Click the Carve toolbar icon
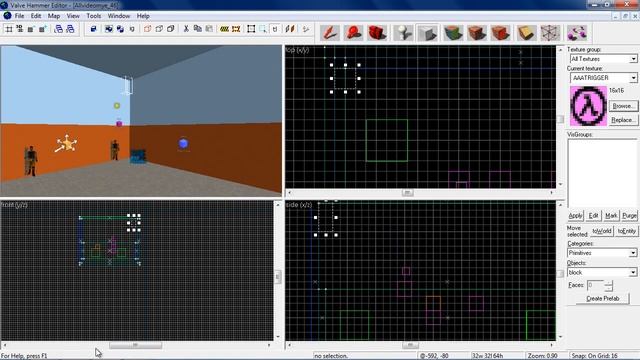Viewport: 640px width, 360px height. pos(93,29)
